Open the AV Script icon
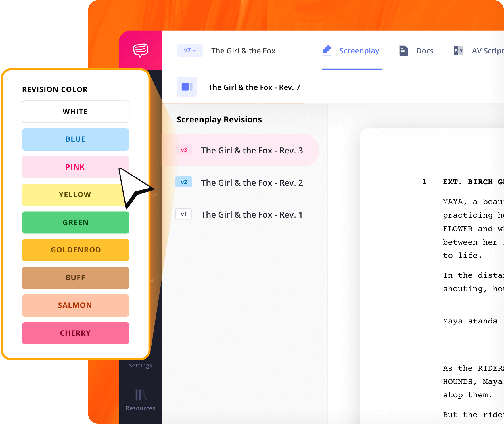Screen dimensions: 504x424 [458, 50]
